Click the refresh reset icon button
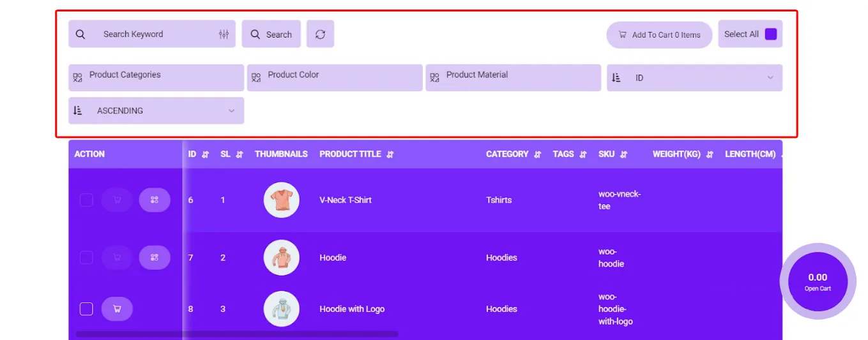Screen dimensions: 868x340 coord(320,34)
